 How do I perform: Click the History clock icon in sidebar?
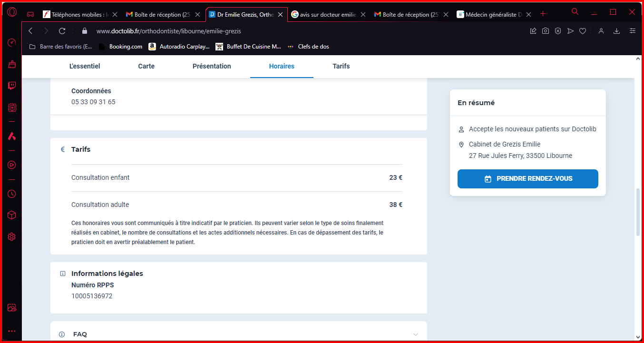point(12,194)
